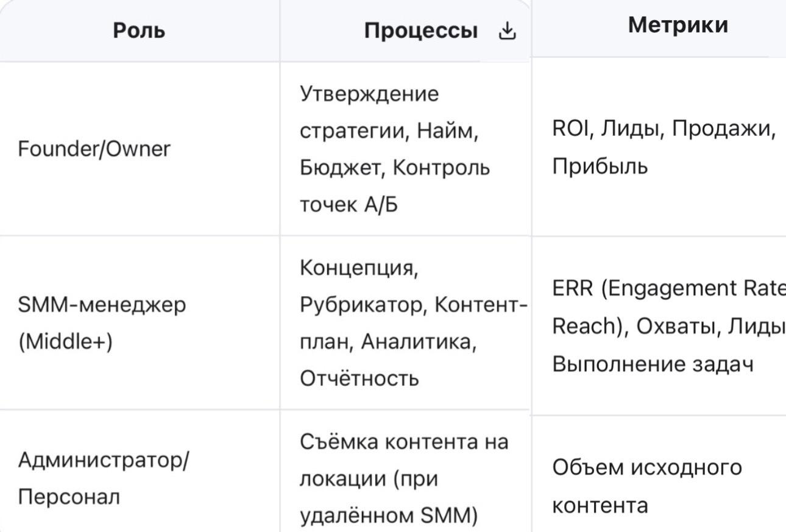Click the Отчётность text
Image resolution: width=786 pixels, height=532 pixels.
click(x=359, y=378)
